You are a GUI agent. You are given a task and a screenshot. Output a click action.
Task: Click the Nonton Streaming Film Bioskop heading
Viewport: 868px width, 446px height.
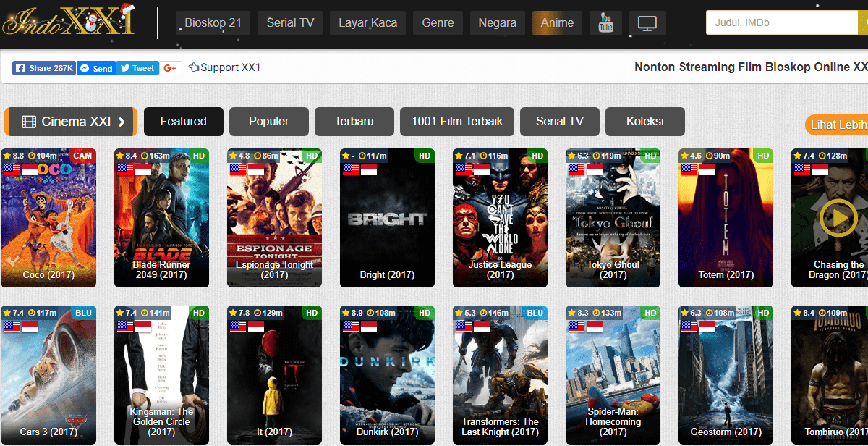pos(751,67)
